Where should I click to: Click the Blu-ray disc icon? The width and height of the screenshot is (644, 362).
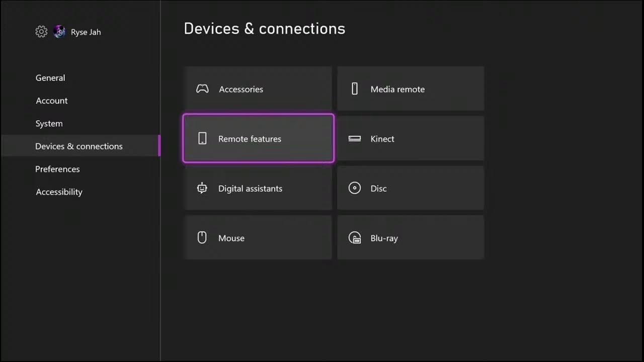coord(355,238)
